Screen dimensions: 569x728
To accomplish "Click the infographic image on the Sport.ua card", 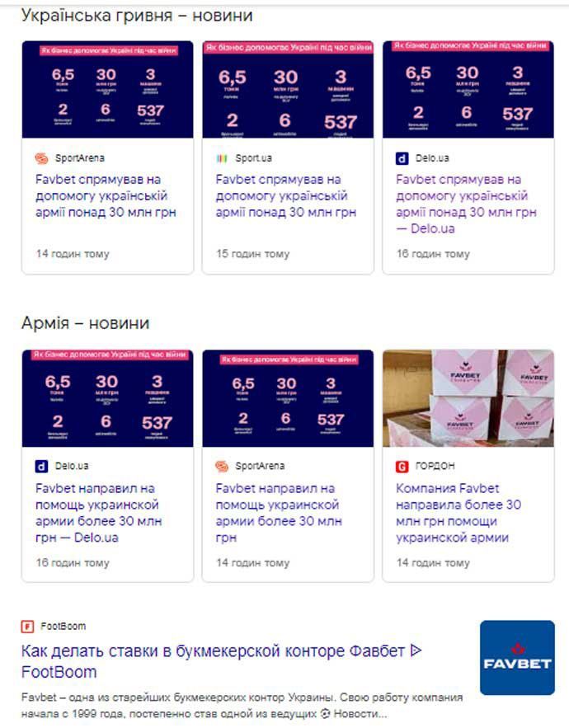I will (288, 89).
